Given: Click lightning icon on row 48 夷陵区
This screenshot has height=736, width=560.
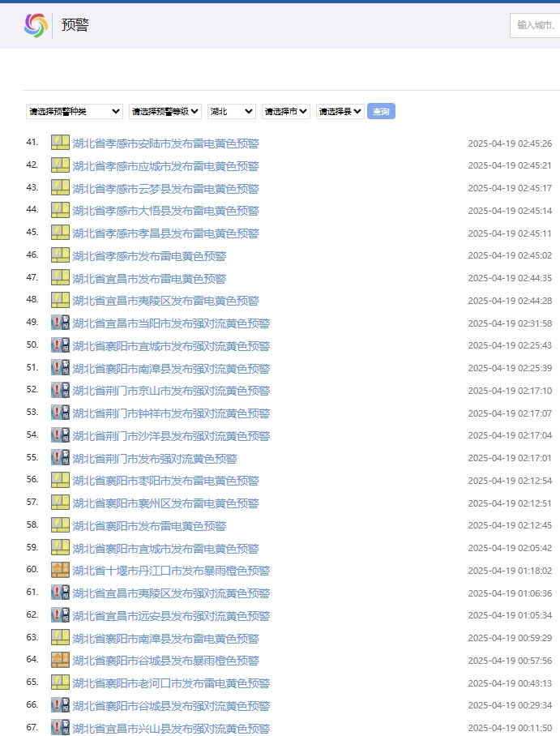Looking at the screenshot, I should tap(60, 301).
